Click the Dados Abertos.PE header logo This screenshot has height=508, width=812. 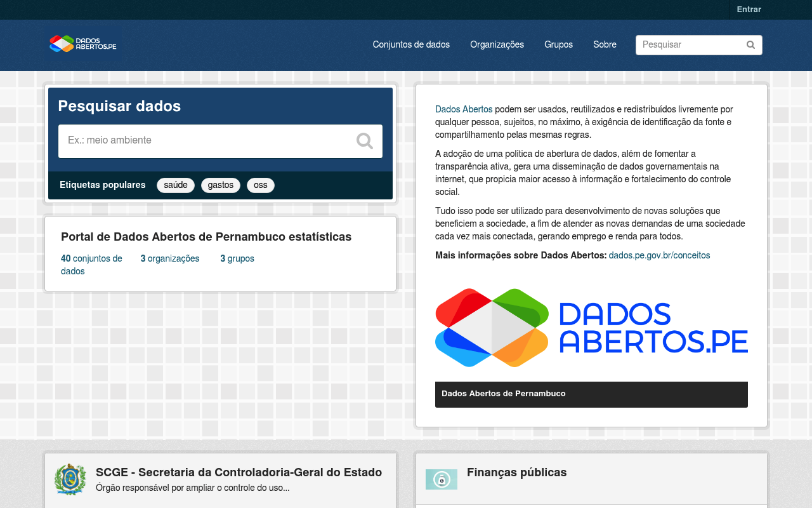pos(83,44)
